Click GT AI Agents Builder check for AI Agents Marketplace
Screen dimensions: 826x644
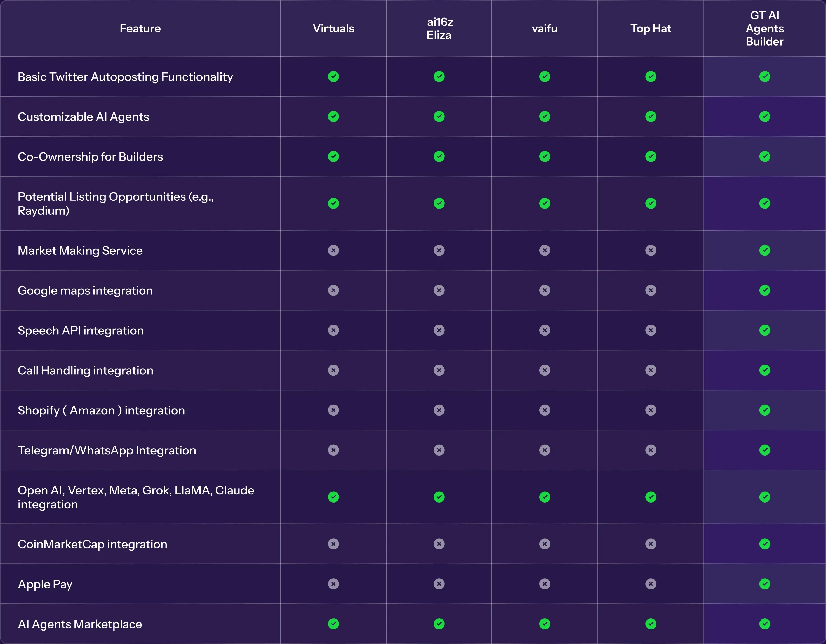[x=765, y=624]
